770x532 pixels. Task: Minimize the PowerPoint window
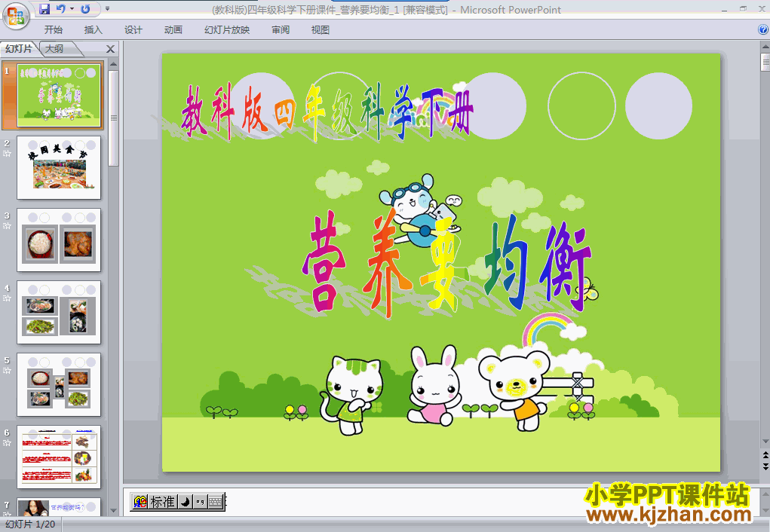pyautogui.click(x=724, y=9)
